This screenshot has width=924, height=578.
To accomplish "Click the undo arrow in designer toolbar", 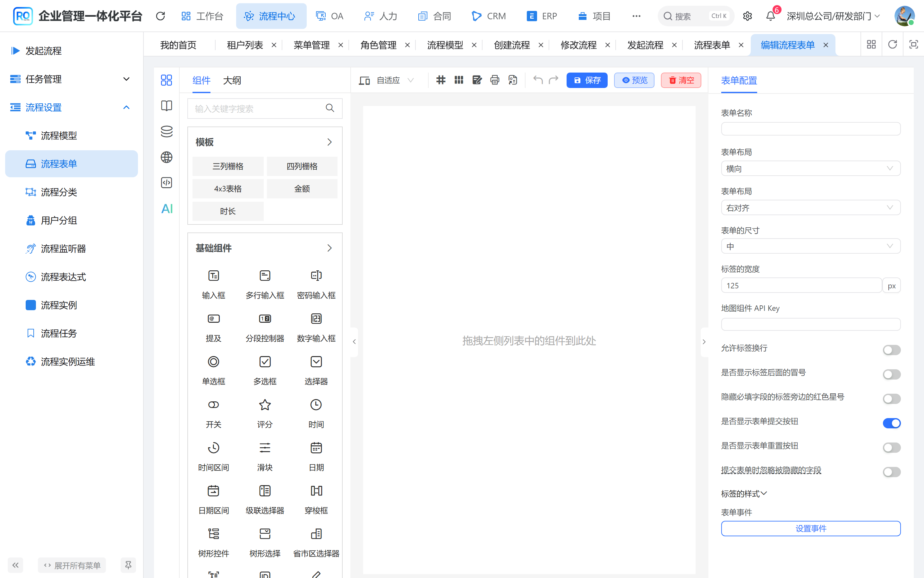I will (x=538, y=80).
